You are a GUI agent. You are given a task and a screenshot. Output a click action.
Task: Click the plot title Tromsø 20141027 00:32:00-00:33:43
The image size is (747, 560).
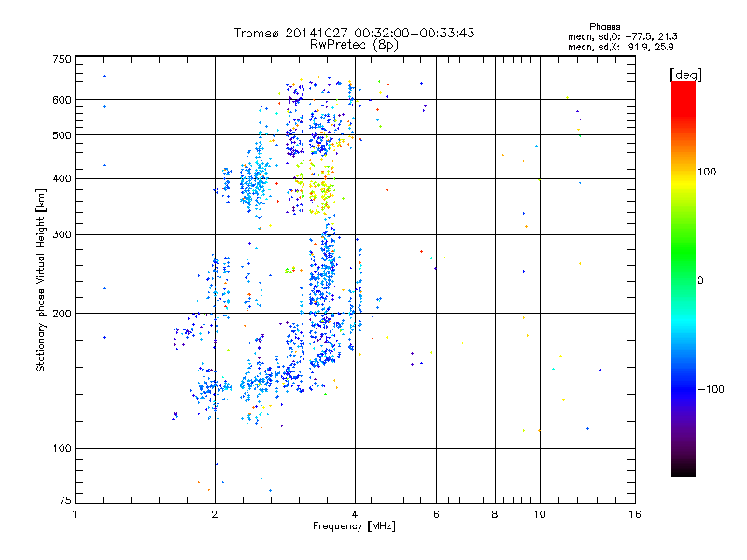click(x=354, y=33)
